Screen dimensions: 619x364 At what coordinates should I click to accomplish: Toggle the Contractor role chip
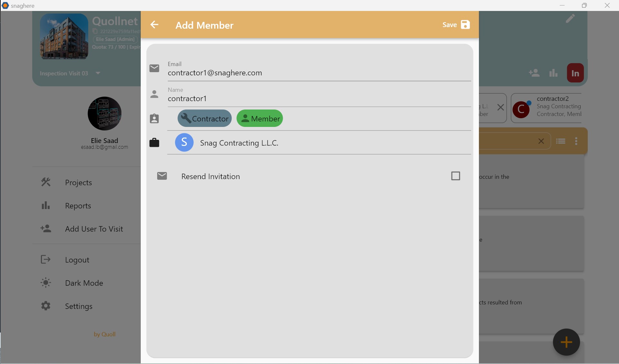[x=205, y=119]
